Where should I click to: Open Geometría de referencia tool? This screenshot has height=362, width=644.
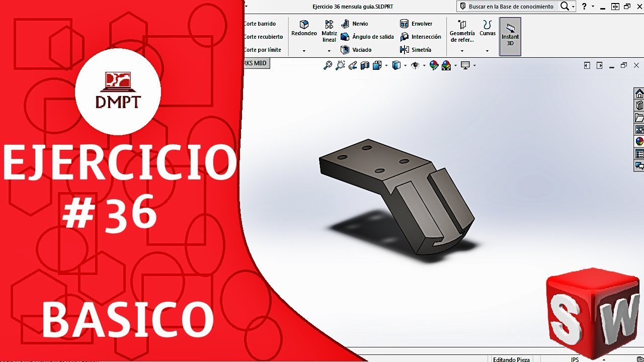pyautogui.click(x=462, y=31)
